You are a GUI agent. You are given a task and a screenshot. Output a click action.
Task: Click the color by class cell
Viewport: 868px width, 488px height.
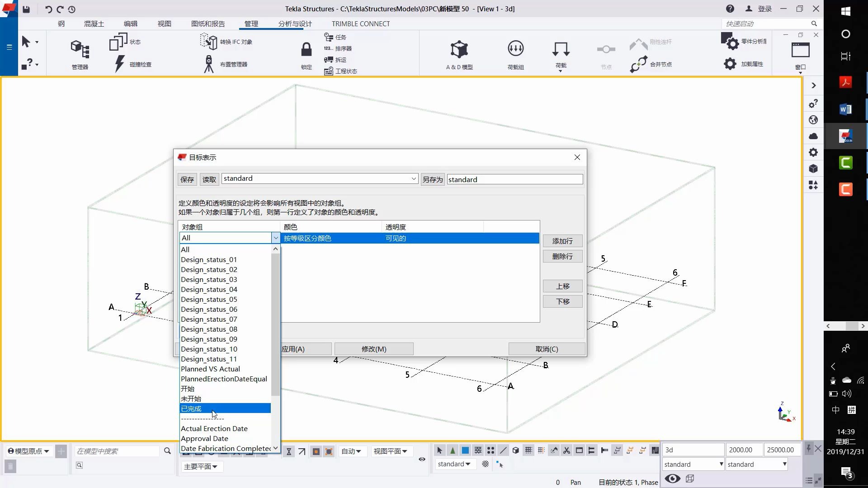[307, 239]
